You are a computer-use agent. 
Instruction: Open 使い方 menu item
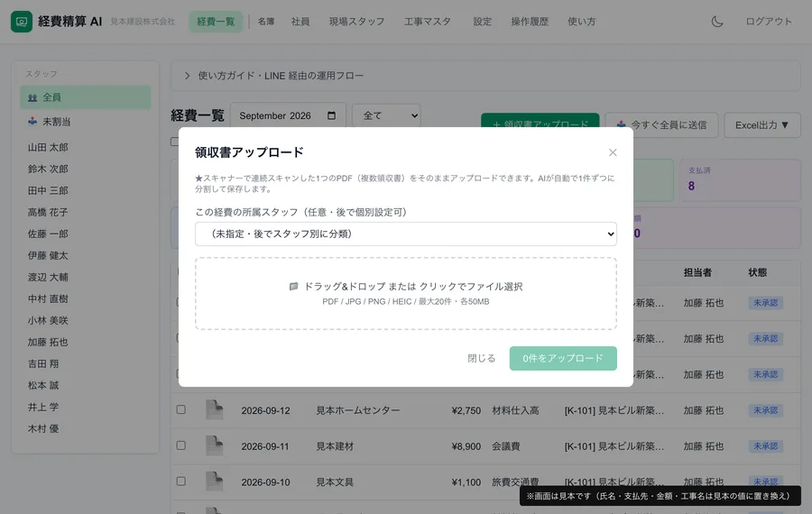tap(582, 22)
